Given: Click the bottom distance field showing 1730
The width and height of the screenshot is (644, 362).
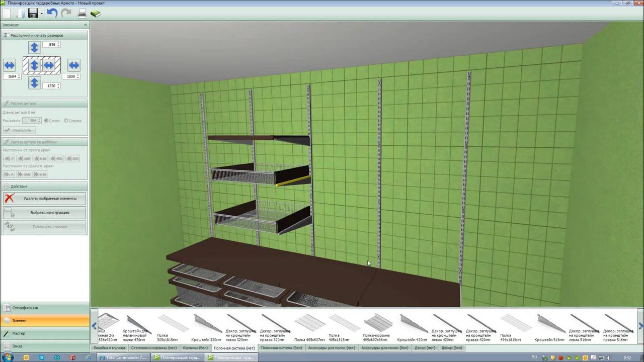Looking at the screenshot, I should (52, 86).
